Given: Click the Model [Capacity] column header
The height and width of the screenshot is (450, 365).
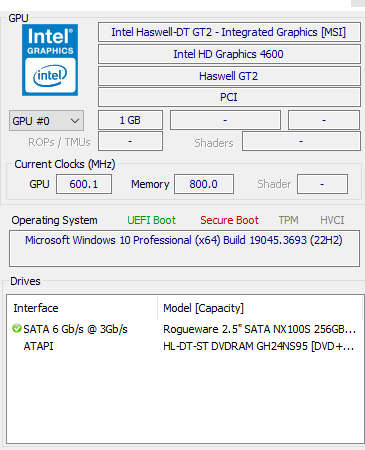Looking at the screenshot, I should [203, 308].
